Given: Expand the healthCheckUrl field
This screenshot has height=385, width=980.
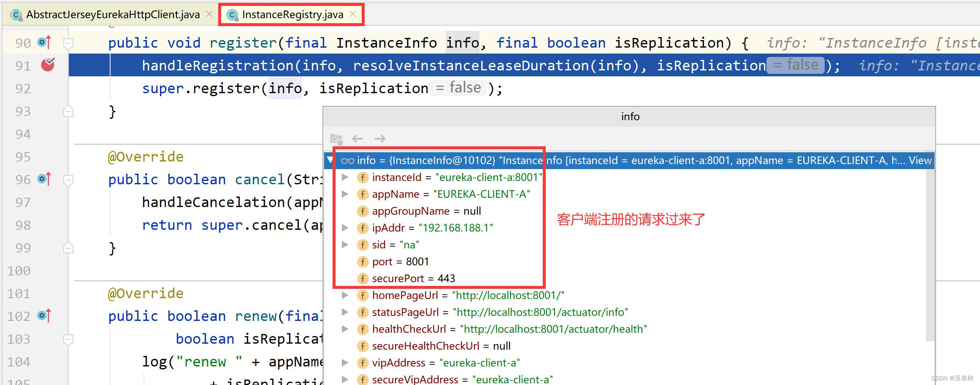Looking at the screenshot, I should point(345,329).
